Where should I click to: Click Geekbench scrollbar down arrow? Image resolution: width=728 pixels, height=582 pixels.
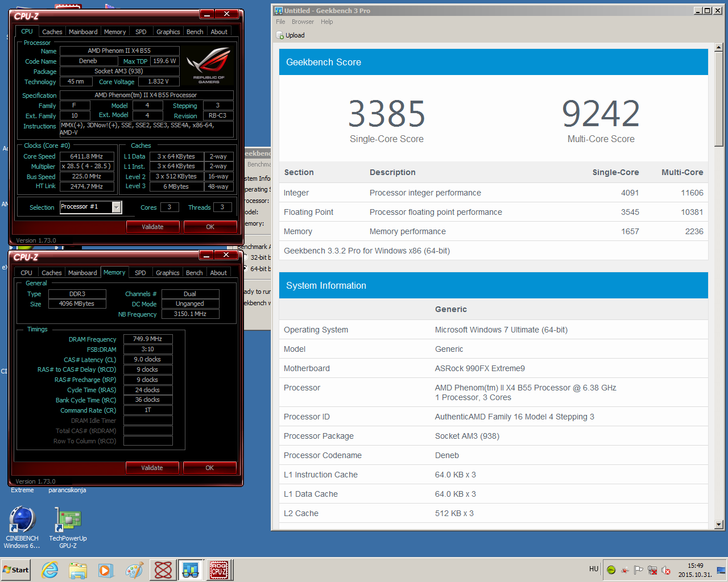coord(719,525)
